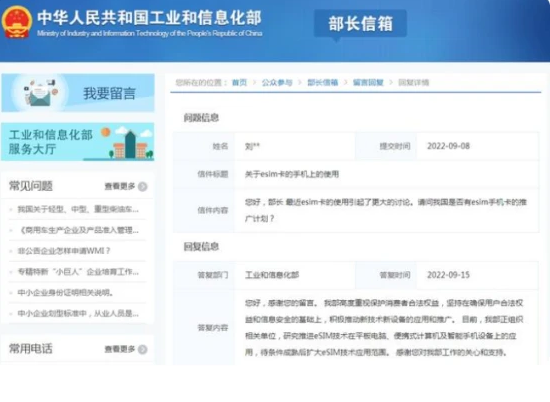Click the 提交时间 label cell
This screenshot has width=550, height=402.
(386, 146)
